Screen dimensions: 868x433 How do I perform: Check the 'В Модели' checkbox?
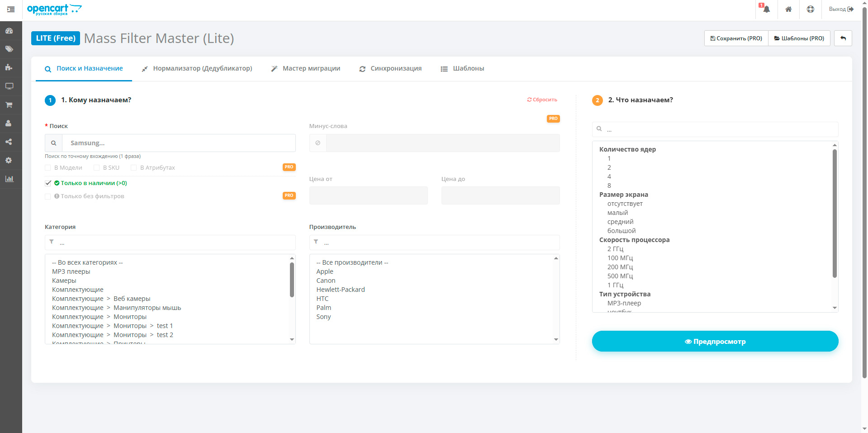[48, 168]
